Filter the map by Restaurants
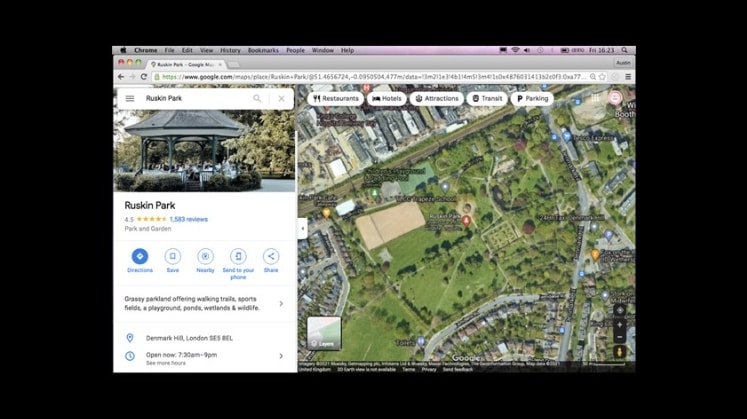 click(336, 99)
